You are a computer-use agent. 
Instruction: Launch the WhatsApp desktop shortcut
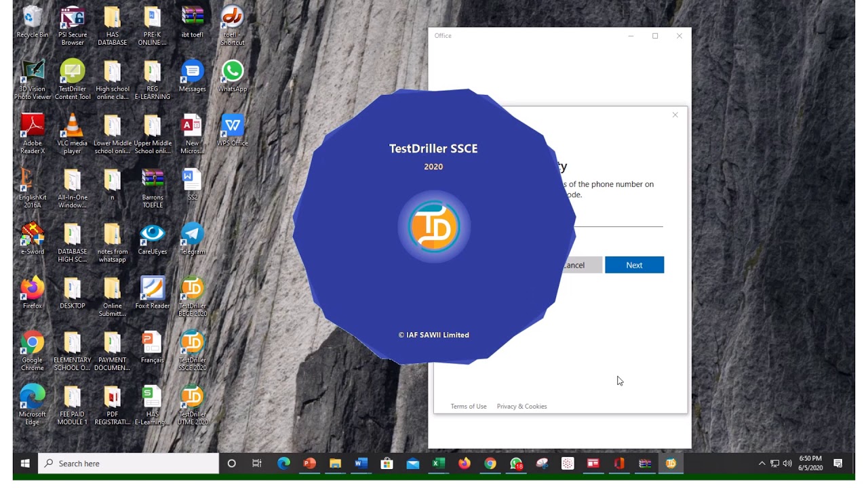233,77
